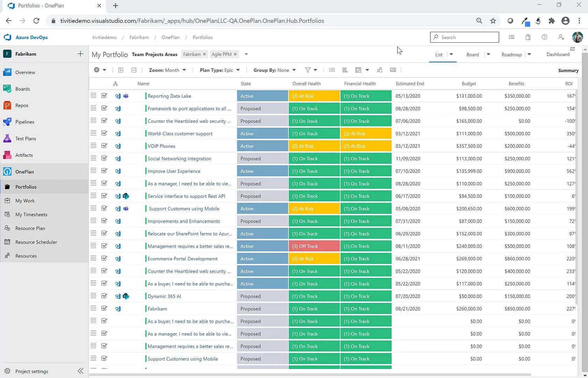Expand the Plan Type: Epic dropdown
588x378 pixels.
[220, 70]
